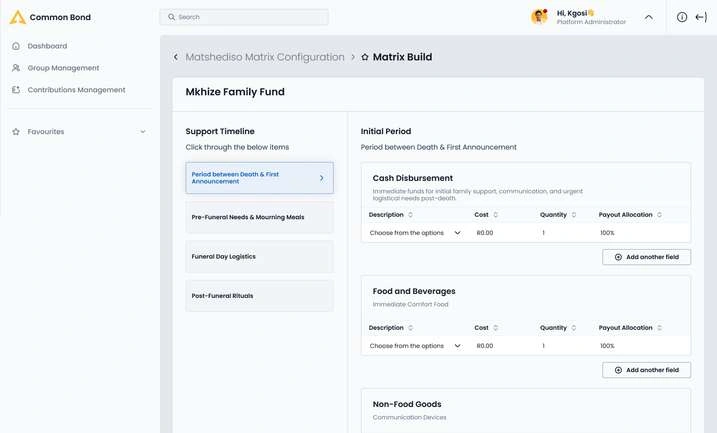Screen dimensions: 717x433
Task: Click the Communication Devices subtitle
Action: (x=409, y=417)
